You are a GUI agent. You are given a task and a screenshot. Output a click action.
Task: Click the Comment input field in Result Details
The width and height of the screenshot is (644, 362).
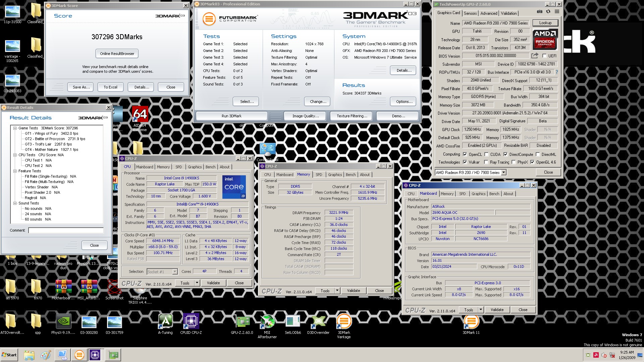[66, 231]
